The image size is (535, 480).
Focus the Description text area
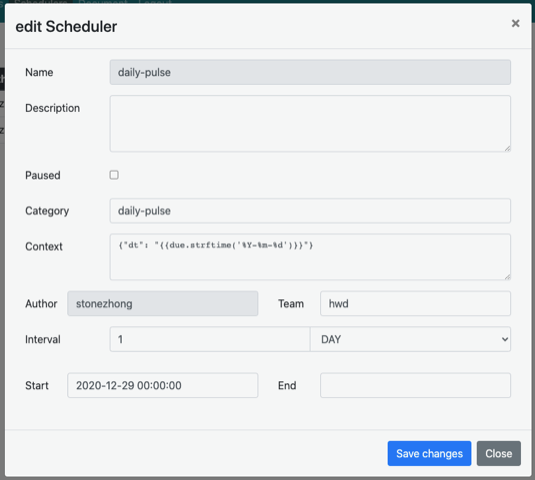coord(310,123)
